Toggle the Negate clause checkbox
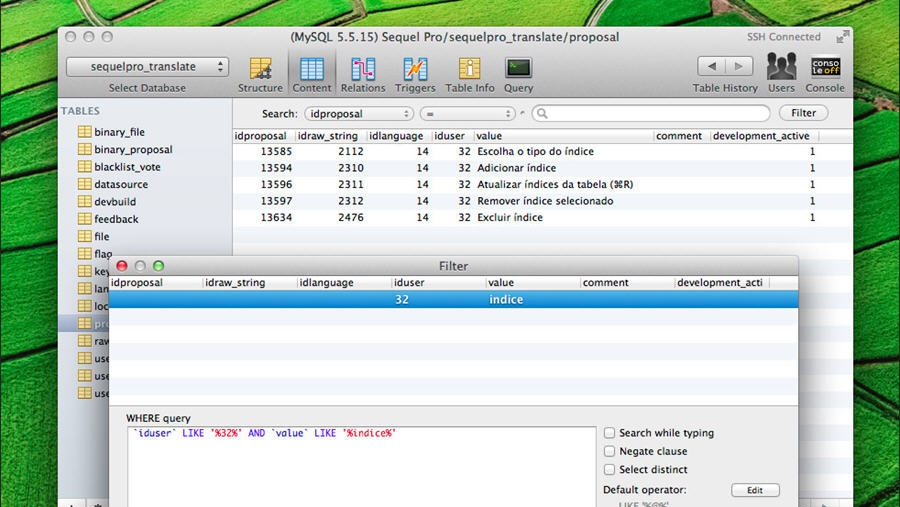Screen dimensions: 900x507 coord(610,451)
